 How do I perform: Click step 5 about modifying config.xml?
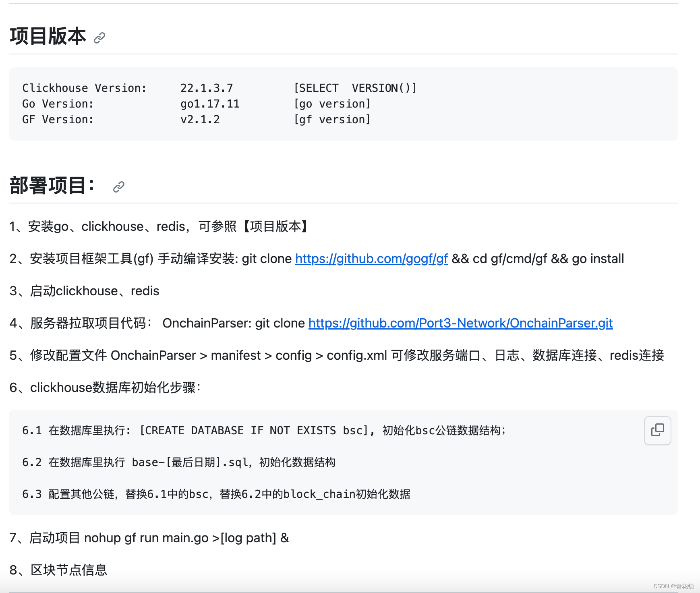coord(336,355)
